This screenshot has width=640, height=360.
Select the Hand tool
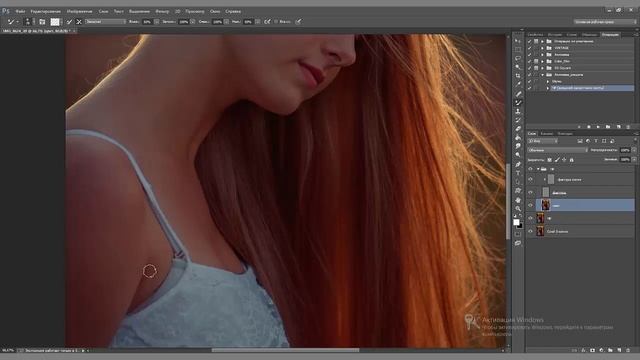point(518,200)
